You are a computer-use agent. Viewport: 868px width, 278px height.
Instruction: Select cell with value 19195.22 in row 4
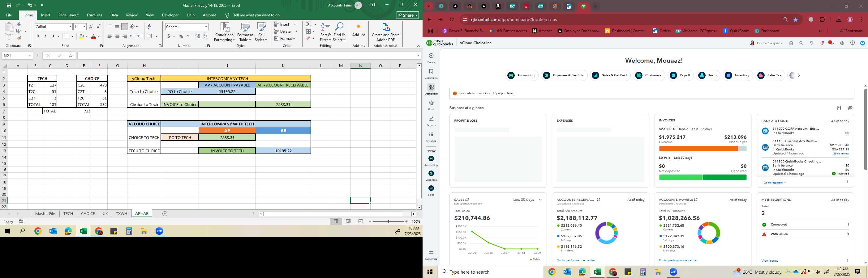(x=227, y=91)
